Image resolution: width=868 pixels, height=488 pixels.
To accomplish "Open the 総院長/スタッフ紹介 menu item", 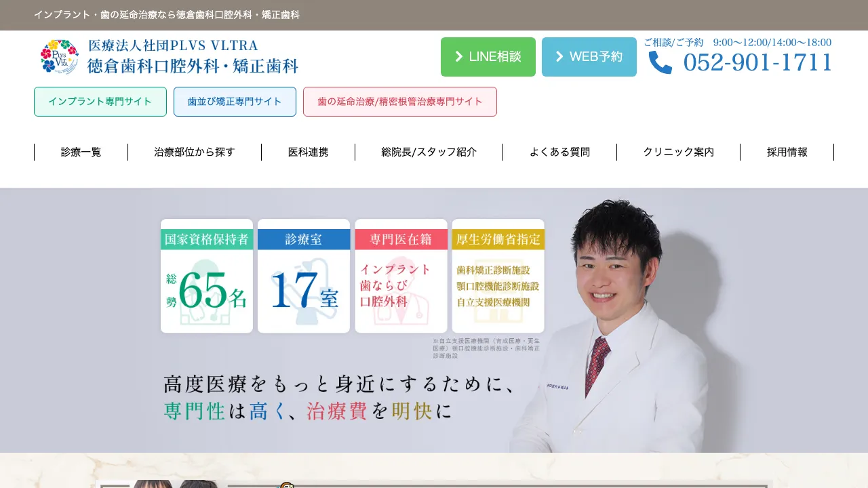I will [x=429, y=152].
